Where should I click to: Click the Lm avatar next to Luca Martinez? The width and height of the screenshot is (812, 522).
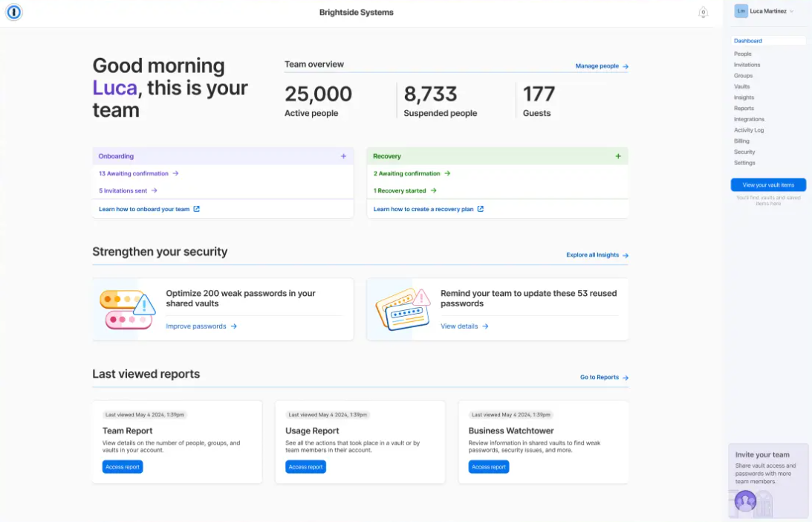pos(740,10)
